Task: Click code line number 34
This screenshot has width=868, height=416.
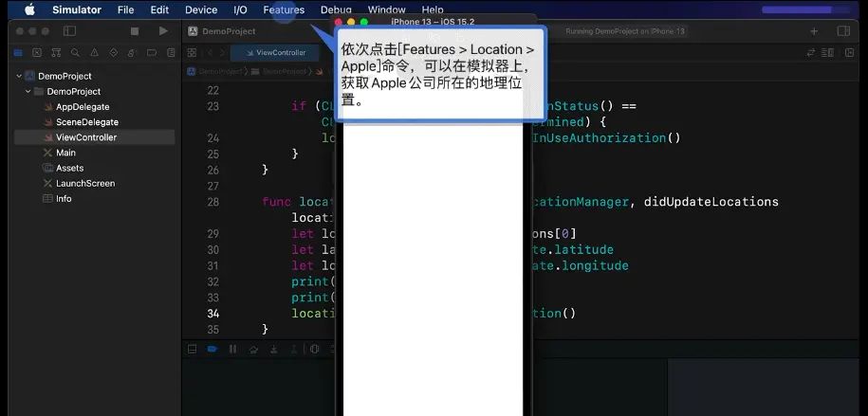Action: (x=213, y=315)
